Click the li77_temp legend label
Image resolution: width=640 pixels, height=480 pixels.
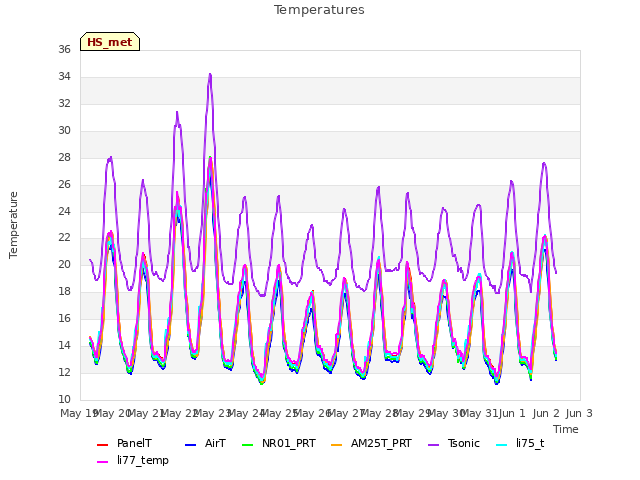pyautogui.click(x=143, y=460)
